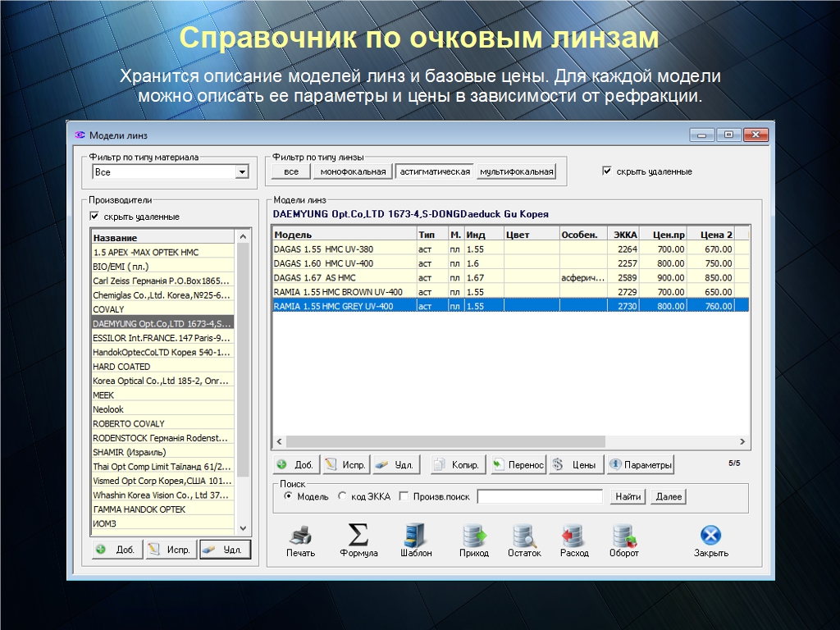Screen dimensions: 840x630
Task: Select the монофокальная lens type filter
Action: coord(353,171)
